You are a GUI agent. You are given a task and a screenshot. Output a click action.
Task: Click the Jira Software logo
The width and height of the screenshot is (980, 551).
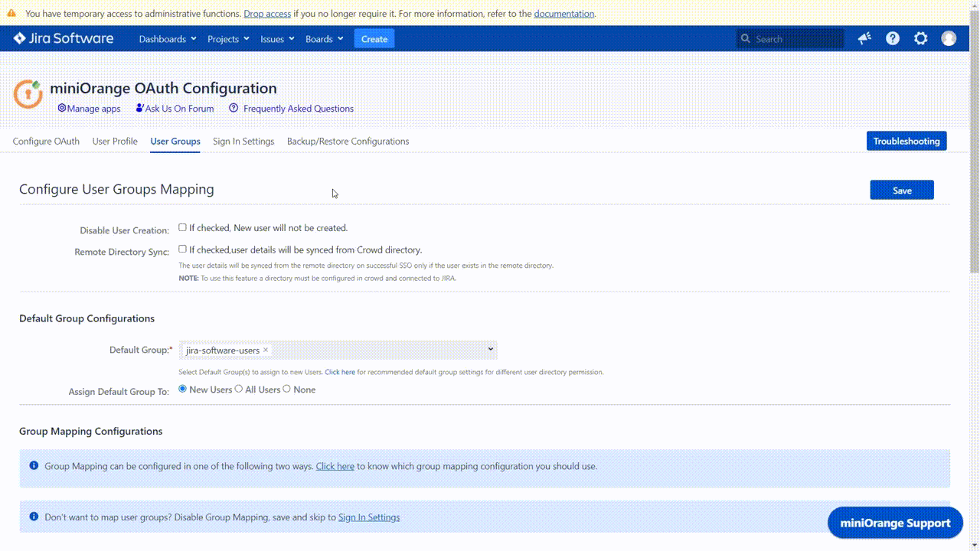pyautogui.click(x=64, y=38)
